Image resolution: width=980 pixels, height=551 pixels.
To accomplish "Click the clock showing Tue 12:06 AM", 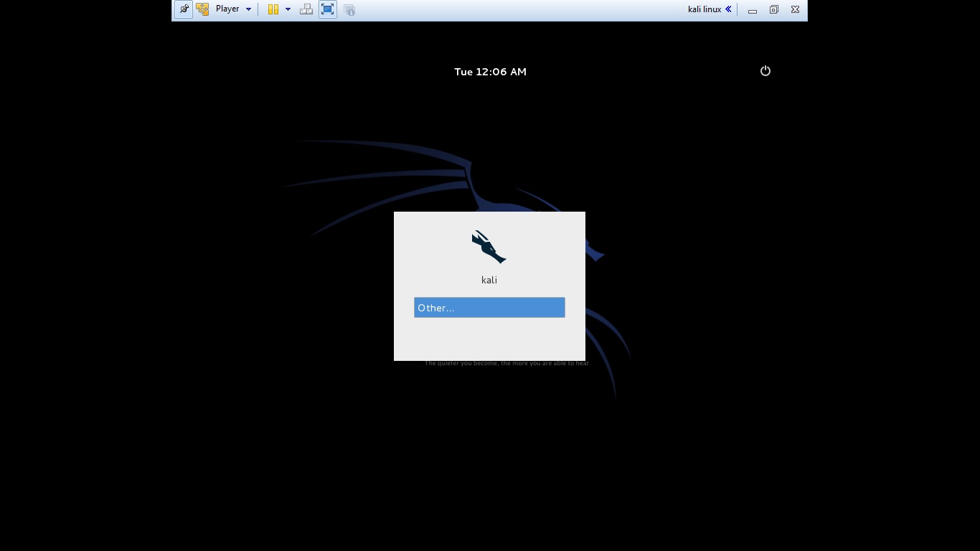I will (x=490, y=72).
